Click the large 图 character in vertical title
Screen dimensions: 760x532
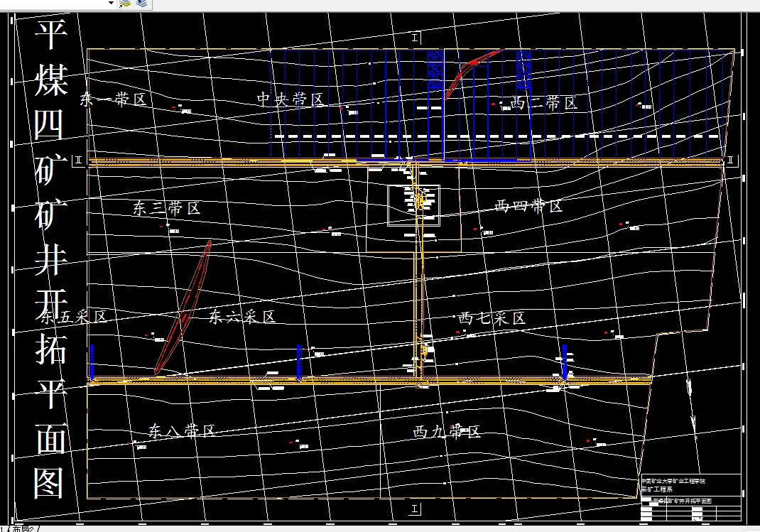click(x=49, y=483)
